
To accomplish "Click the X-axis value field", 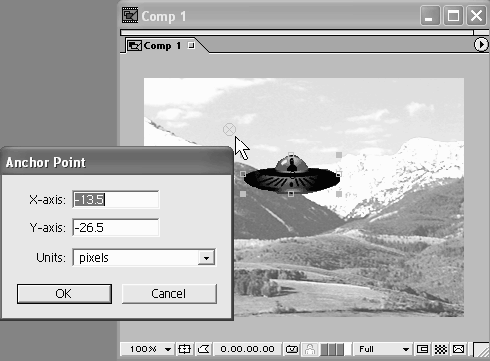I will click(116, 200).
